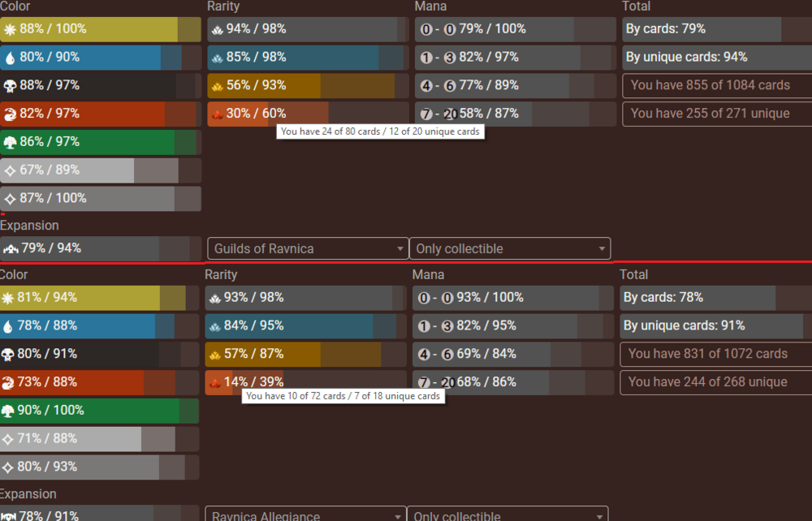Click the 'You have 855 of 1084 cards' box
Screen dimensions: 812x521
716,85
